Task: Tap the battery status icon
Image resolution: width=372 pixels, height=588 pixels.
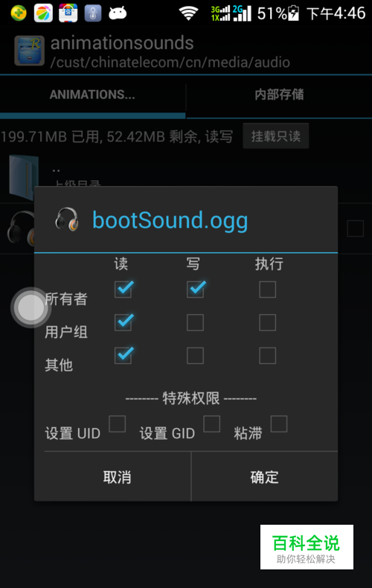Action: click(293, 13)
